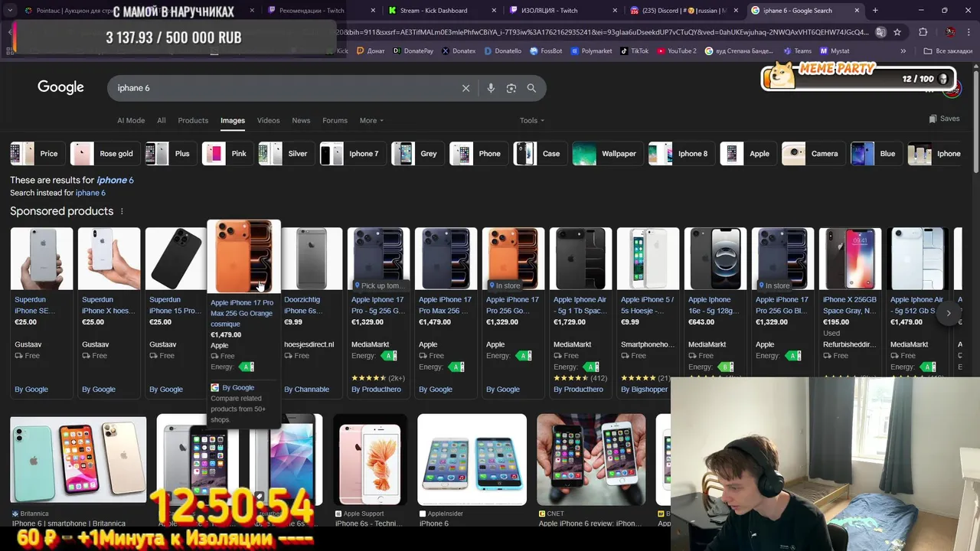
Task: Open Superdun iPhone SE sponsored product
Action: [x=41, y=312]
